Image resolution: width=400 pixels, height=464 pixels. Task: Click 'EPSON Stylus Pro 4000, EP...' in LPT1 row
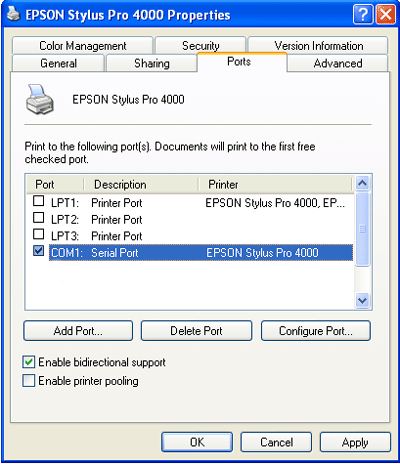(275, 203)
